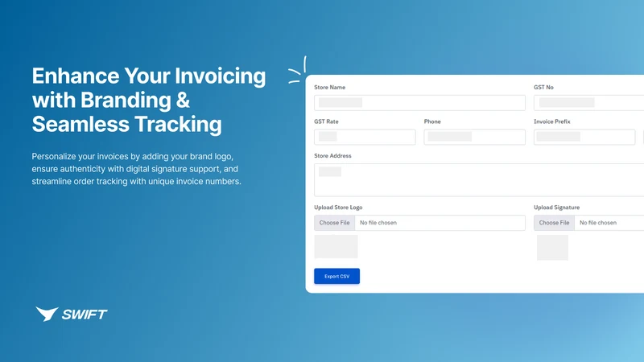Click the 'Upload Store Logo' label
The height and width of the screenshot is (362, 644).
(x=338, y=208)
